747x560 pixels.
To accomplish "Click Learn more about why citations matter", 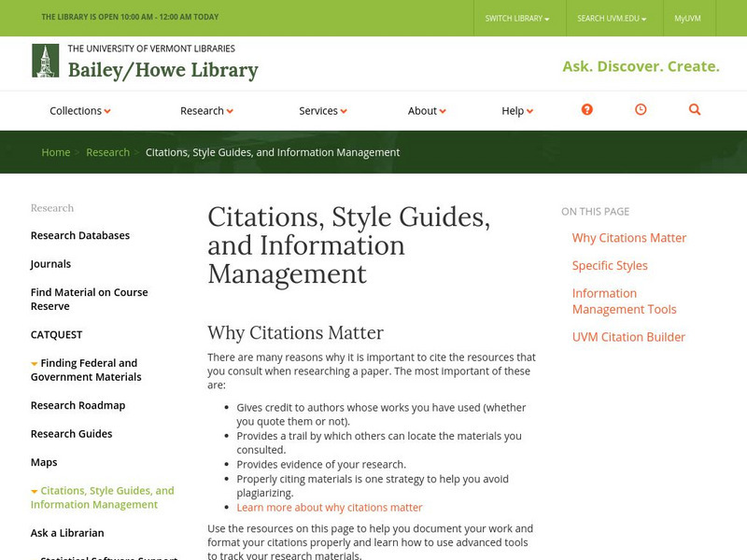I will click(x=330, y=508).
